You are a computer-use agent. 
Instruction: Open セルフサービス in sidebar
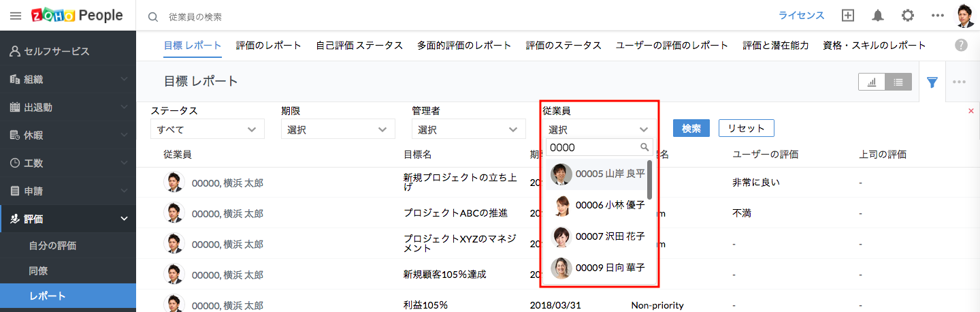point(68,51)
